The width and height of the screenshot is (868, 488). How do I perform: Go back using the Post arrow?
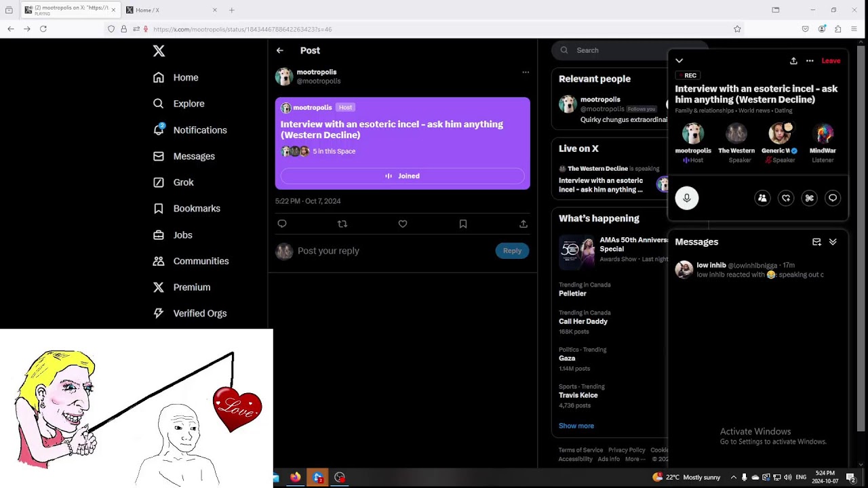280,50
